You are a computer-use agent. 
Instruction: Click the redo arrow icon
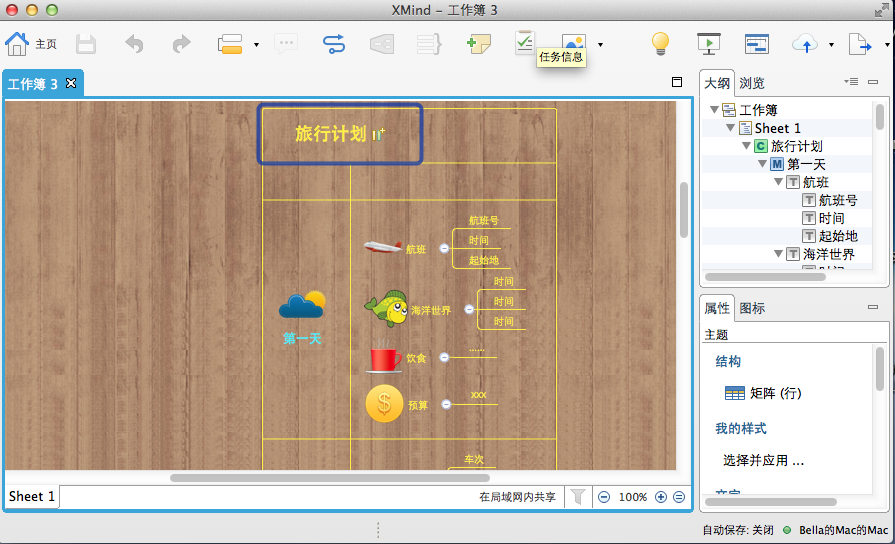181,44
